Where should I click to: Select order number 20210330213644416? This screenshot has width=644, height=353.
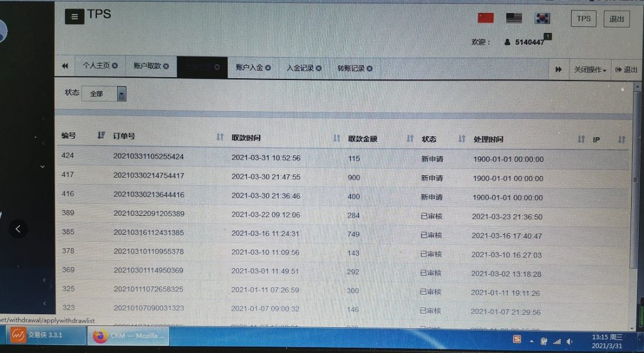tap(149, 195)
